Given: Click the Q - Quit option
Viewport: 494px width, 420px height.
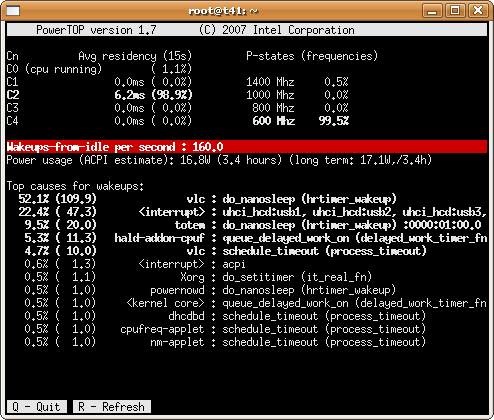Looking at the screenshot, I should click(x=37, y=407).
